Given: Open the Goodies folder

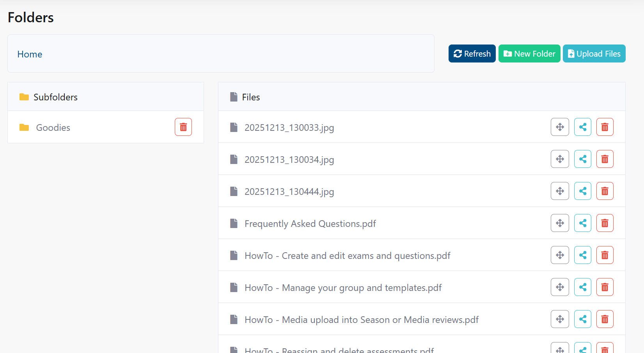Looking at the screenshot, I should (x=53, y=128).
